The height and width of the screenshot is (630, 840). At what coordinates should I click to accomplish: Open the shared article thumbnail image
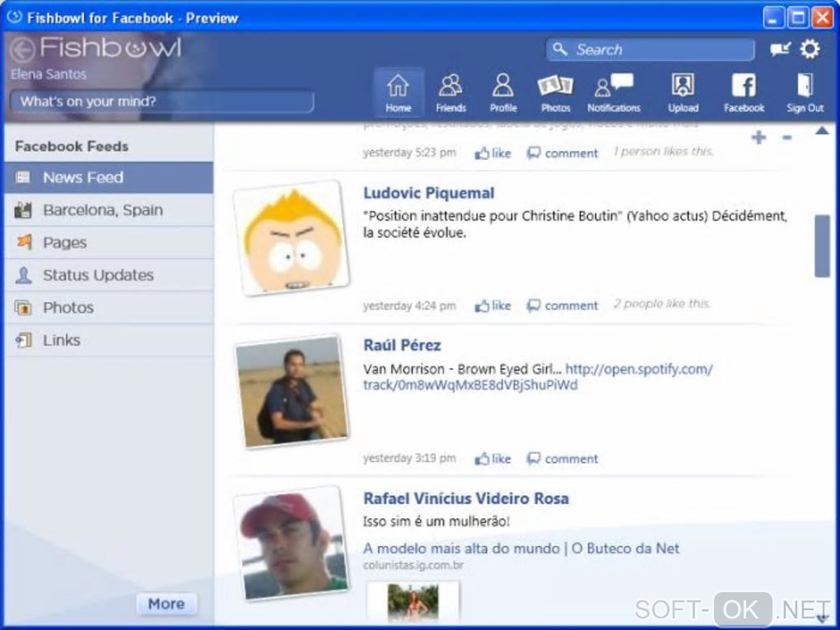[413, 602]
